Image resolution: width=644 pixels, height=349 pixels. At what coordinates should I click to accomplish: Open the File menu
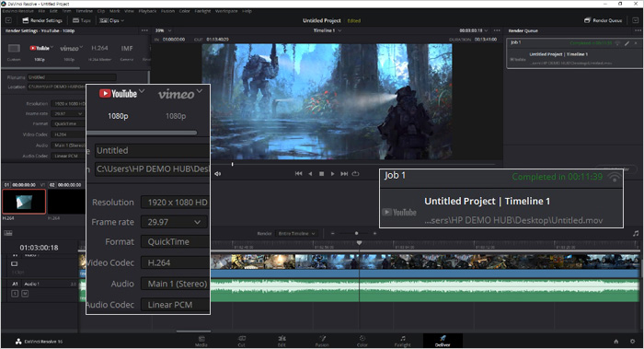click(41, 11)
